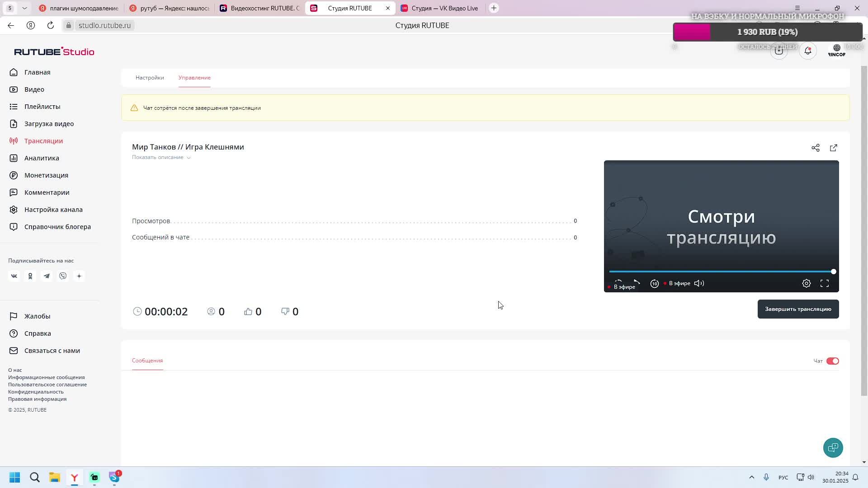Open the notifications bell icon
The width and height of the screenshot is (868, 488).
coord(807,51)
